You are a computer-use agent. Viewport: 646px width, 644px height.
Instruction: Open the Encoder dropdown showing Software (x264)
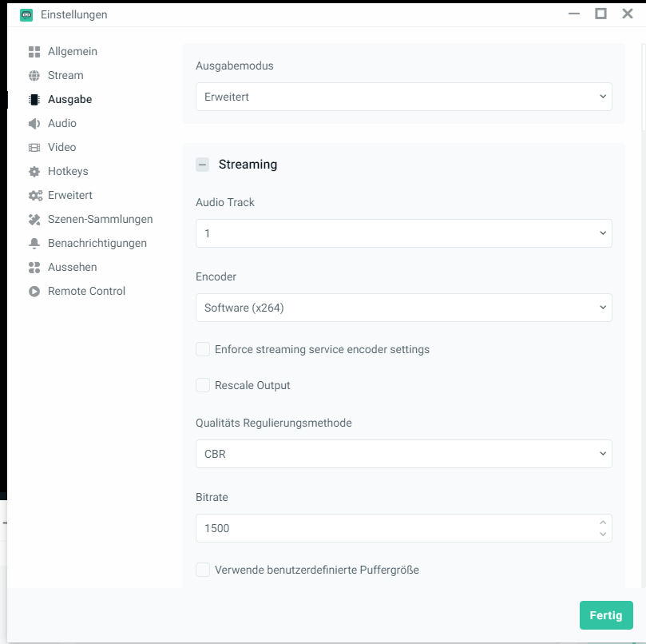(403, 308)
